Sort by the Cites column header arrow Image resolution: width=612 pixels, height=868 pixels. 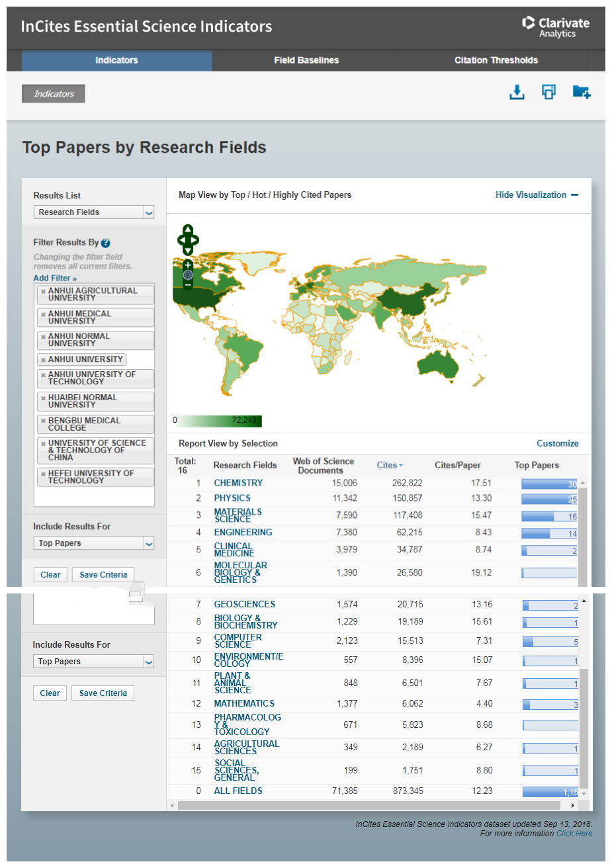pos(401,466)
